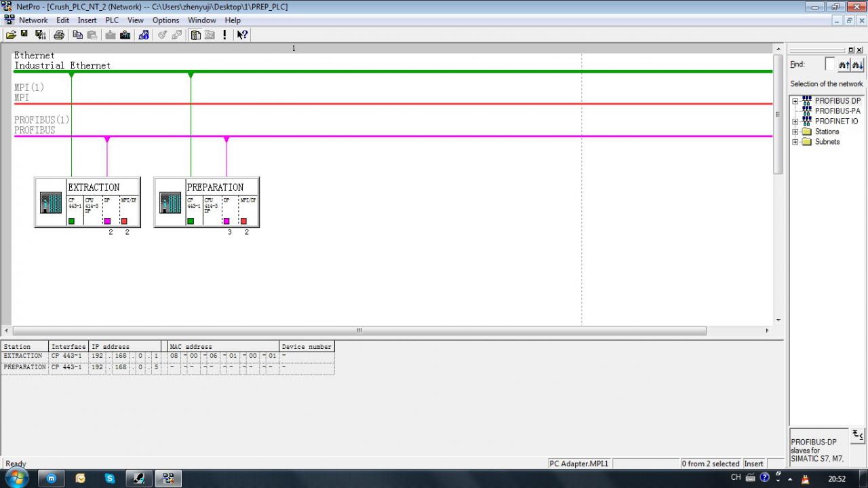Select the EXTRACTION station rack icon
Image resolution: width=868 pixels, height=488 pixels.
(50, 203)
